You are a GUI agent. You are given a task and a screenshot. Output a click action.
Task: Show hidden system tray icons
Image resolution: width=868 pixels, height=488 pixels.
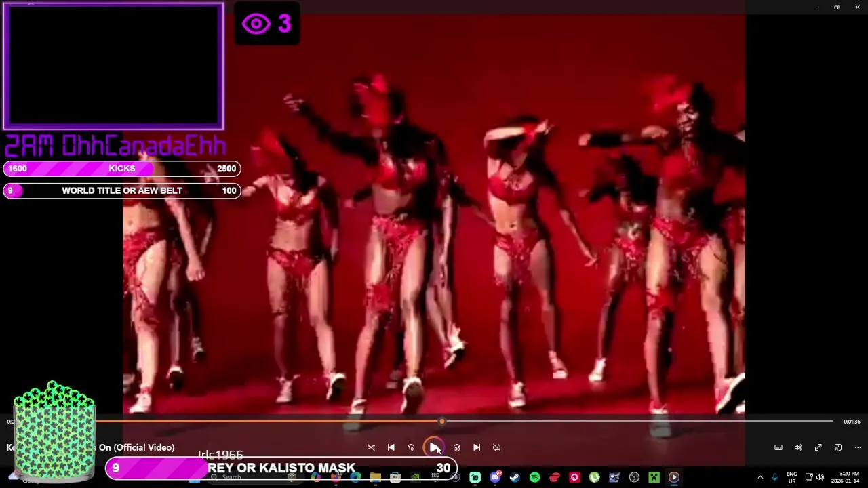(x=760, y=477)
